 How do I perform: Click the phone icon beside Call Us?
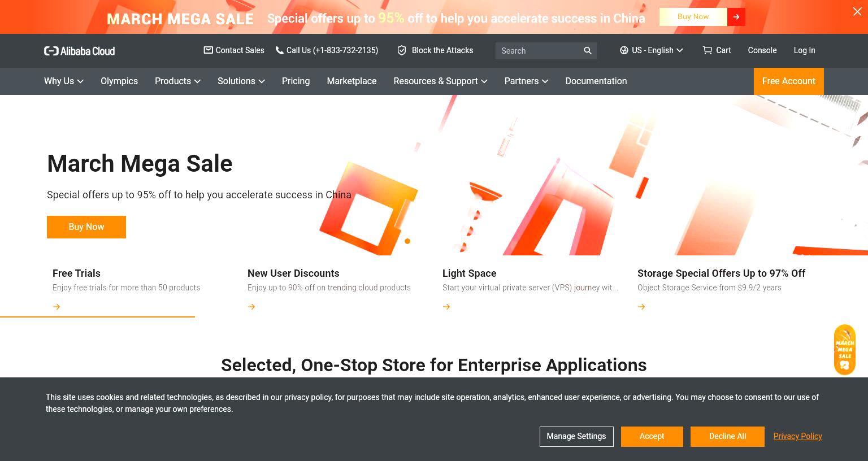(x=279, y=50)
